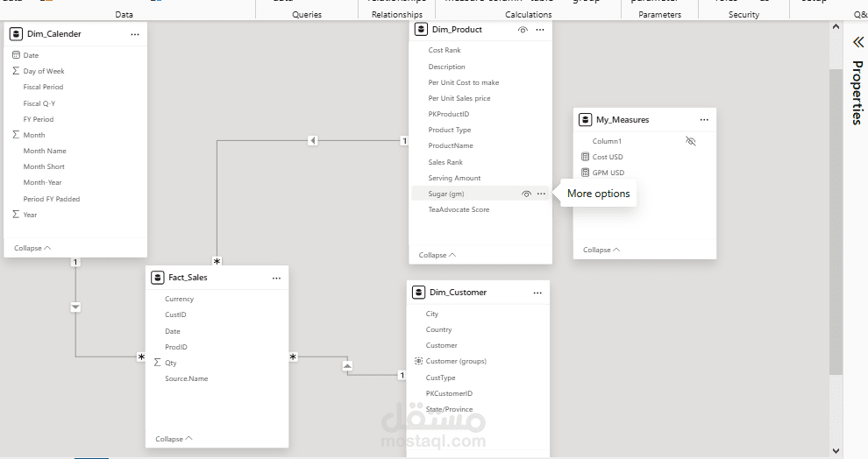Select the Per Unit Sales price field
Image resolution: width=868 pixels, height=459 pixels.
pyautogui.click(x=459, y=98)
